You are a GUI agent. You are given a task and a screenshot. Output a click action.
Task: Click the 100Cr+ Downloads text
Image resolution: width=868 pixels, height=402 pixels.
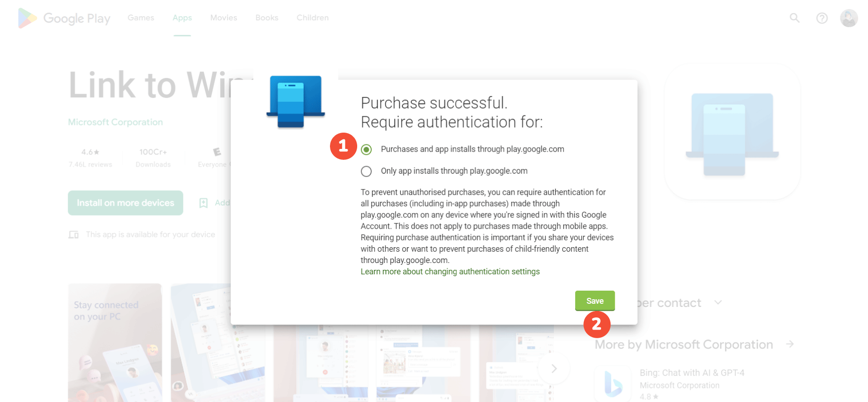153,158
